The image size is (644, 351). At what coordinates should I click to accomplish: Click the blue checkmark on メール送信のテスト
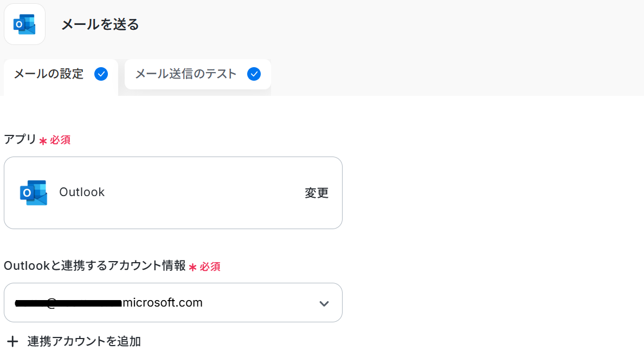254,74
